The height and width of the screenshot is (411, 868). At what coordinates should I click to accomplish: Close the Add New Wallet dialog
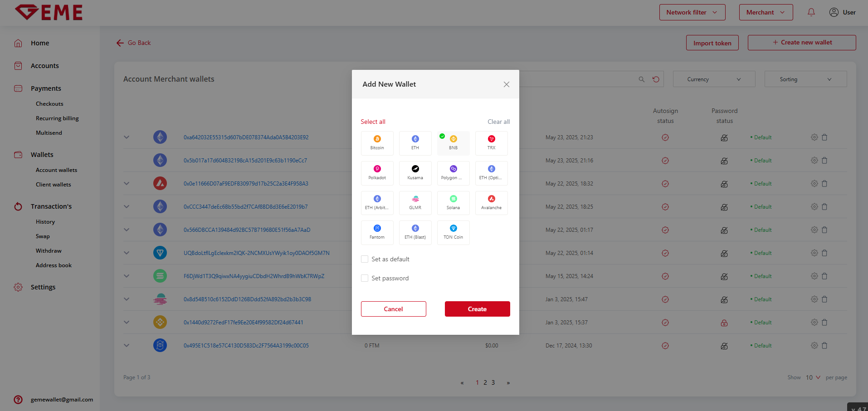click(506, 84)
